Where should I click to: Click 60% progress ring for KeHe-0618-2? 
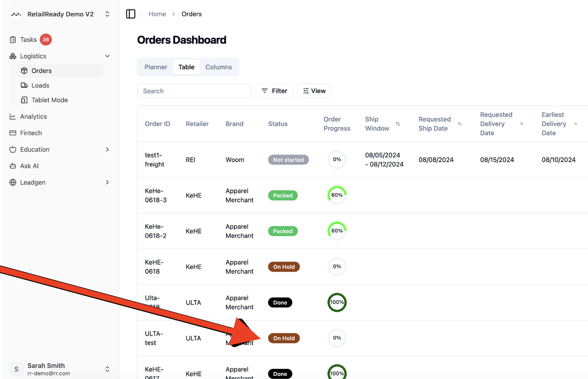point(337,231)
